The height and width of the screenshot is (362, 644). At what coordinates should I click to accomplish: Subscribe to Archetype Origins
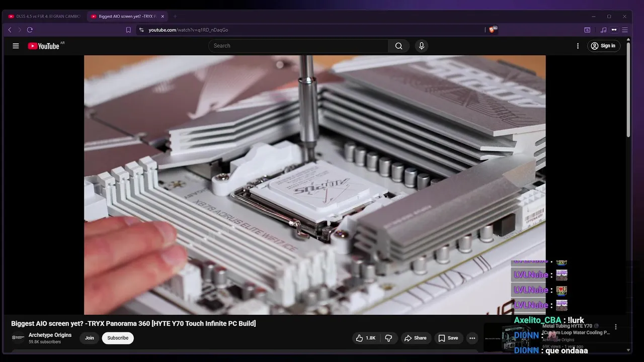click(x=118, y=338)
